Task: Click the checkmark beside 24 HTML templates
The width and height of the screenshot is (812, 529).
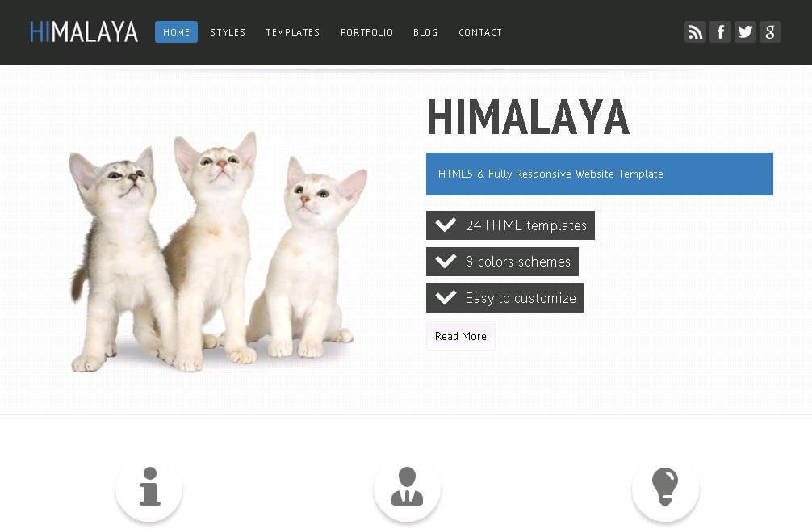Action: 446,225
